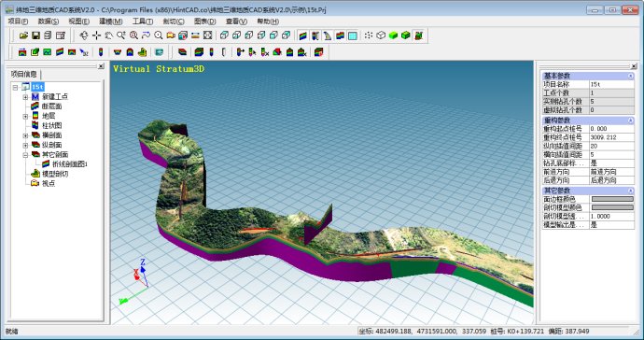Image resolution: width=644 pixels, height=340 pixels.
Task: Click the zoom extents four-arrow icon
Action: pyautogui.click(x=208, y=35)
